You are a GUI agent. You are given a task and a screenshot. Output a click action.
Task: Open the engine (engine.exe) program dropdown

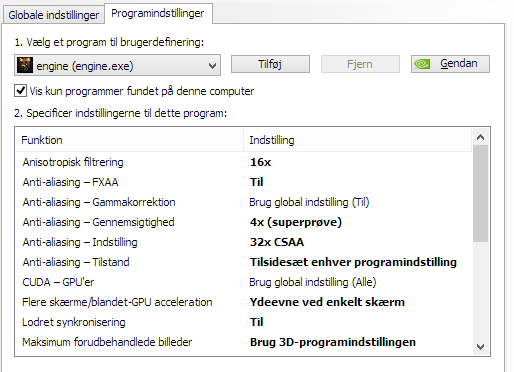117,65
